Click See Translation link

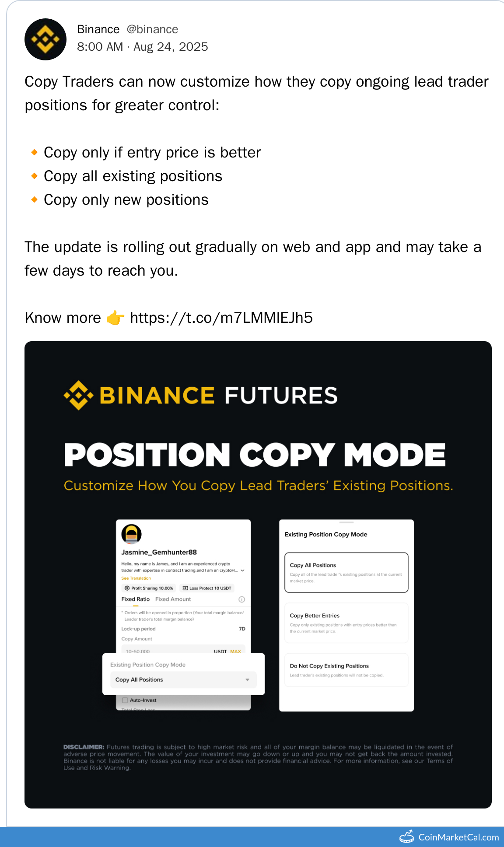tap(136, 578)
